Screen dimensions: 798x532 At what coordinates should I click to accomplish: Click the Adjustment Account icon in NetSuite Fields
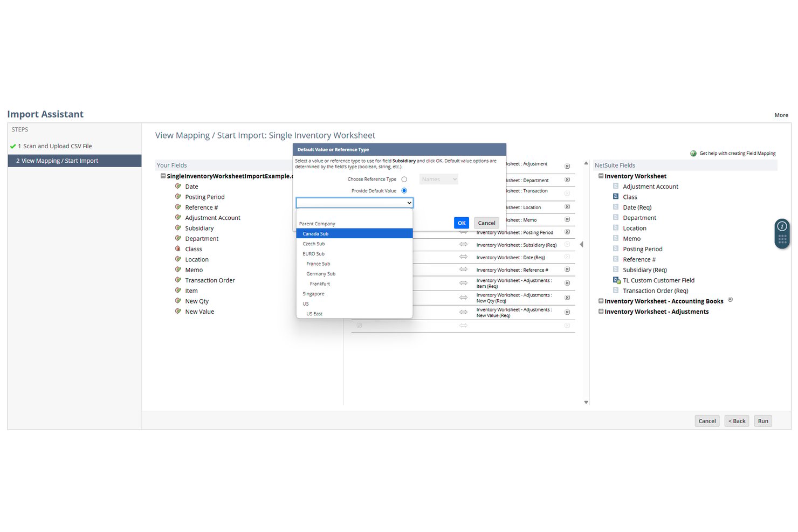point(616,186)
